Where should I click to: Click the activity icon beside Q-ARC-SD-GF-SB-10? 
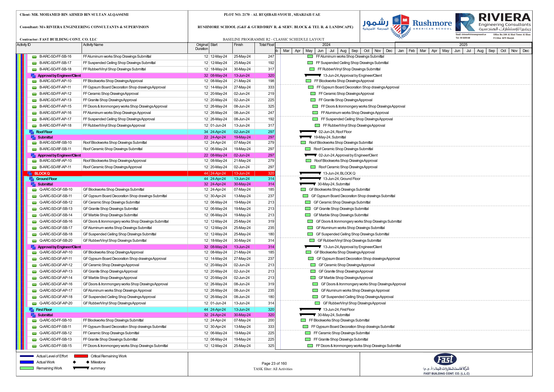tap(35, 190)
